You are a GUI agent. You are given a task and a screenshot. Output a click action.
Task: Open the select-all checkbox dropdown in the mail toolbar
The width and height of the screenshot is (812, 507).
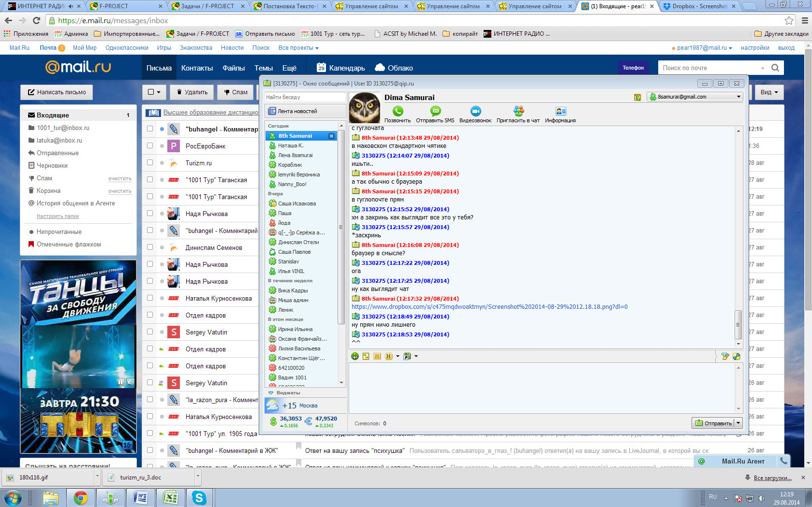pos(154,92)
